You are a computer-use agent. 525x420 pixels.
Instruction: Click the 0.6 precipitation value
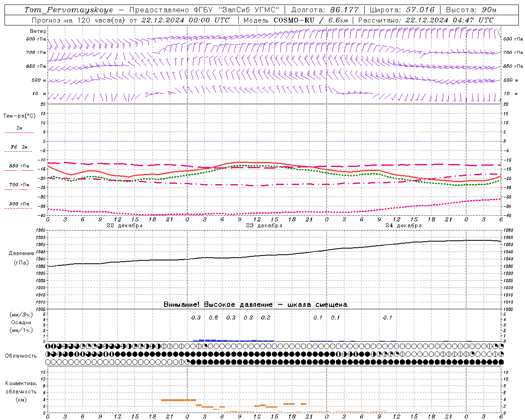(x=213, y=318)
